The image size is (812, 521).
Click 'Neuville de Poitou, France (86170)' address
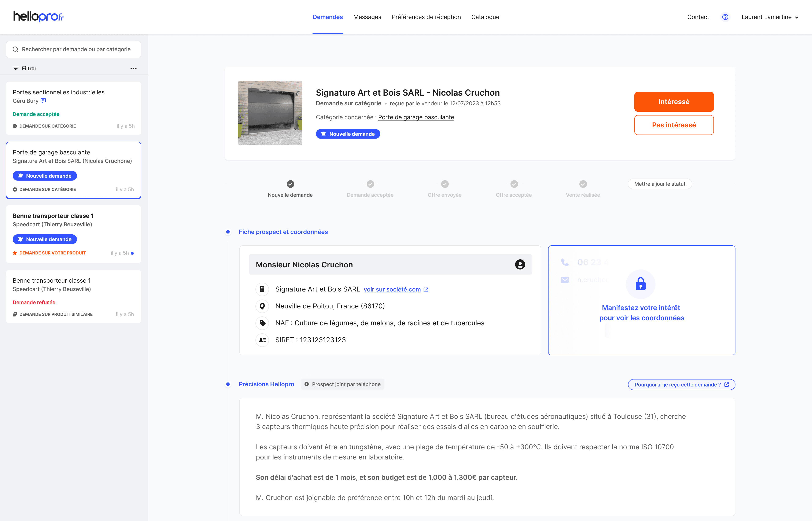330,306
